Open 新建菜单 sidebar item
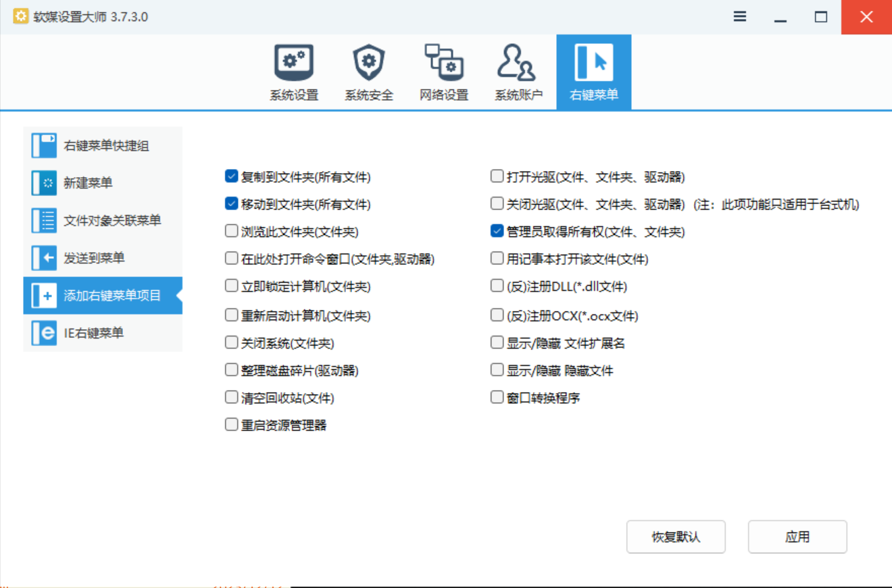 click(103, 183)
